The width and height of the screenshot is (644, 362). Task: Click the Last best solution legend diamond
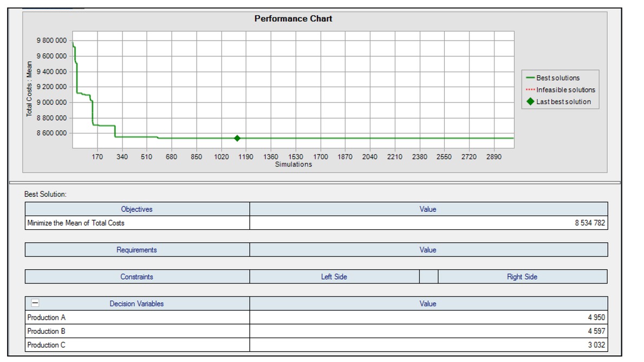pos(530,102)
